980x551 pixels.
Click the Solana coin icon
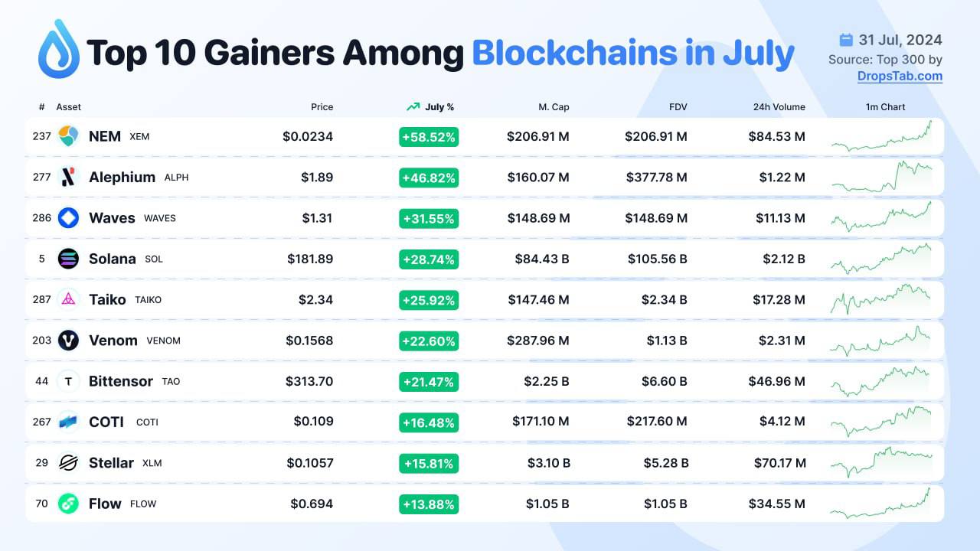pyautogui.click(x=68, y=259)
